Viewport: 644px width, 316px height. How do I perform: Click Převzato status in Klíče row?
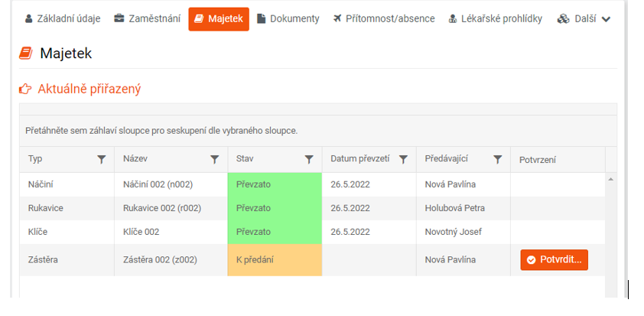pyautogui.click(x=275, y=232)
